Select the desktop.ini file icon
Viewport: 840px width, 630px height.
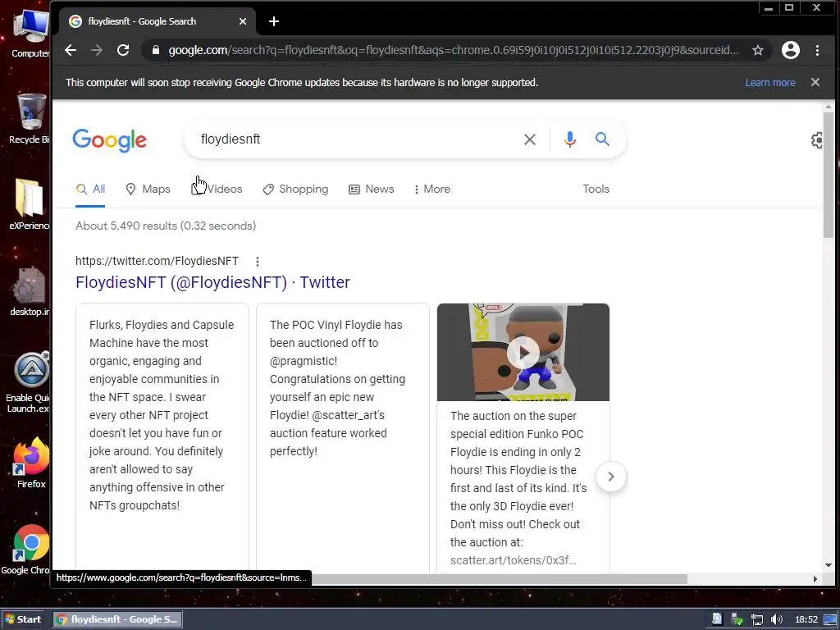[30, 291]
